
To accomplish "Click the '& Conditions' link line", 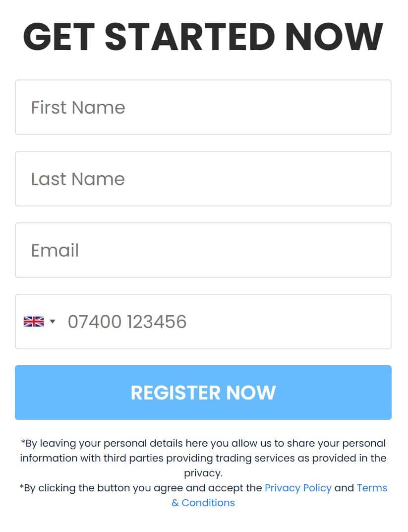I will tap(203, 503).
